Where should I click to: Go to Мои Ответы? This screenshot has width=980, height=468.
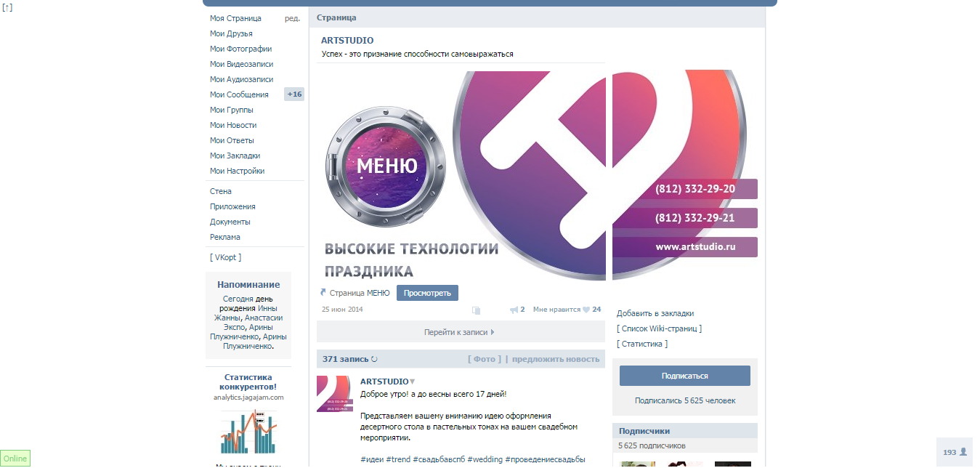pyautogui.click(x=232, y=140)
